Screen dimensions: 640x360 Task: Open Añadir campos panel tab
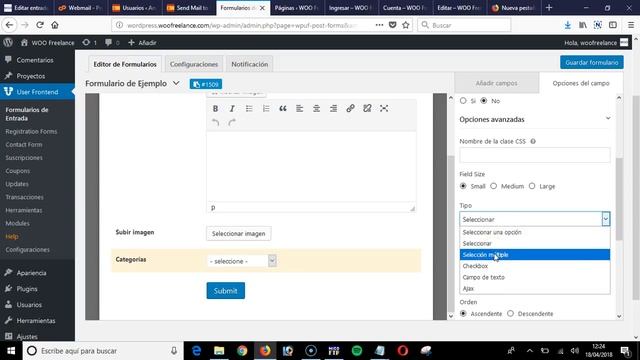496,83
